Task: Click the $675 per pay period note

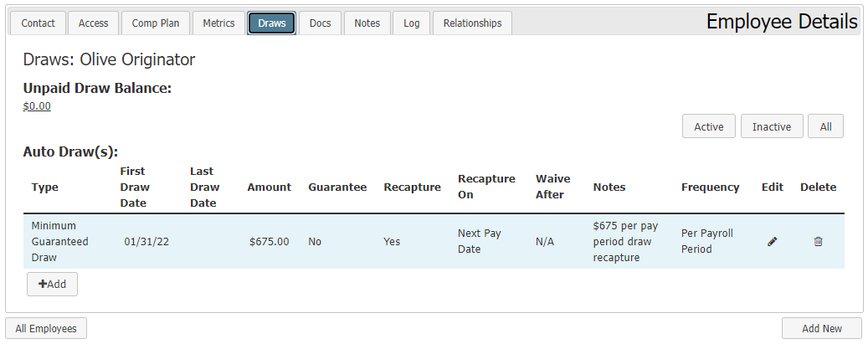Action: tap(625, 242)
